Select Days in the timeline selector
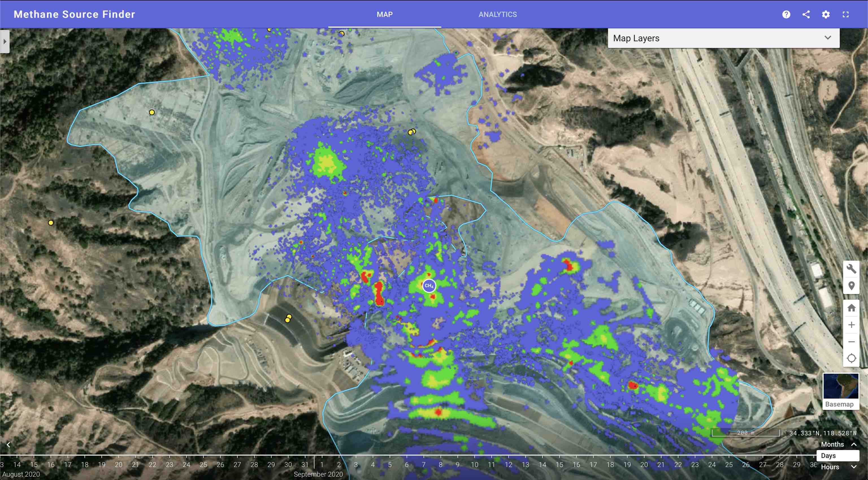This screenshot has width=868, height=480. coord(828,455)
